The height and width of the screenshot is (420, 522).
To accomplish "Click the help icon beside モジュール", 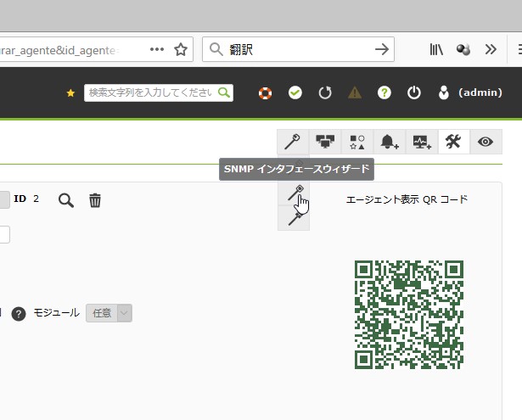I will click(19, 313).
